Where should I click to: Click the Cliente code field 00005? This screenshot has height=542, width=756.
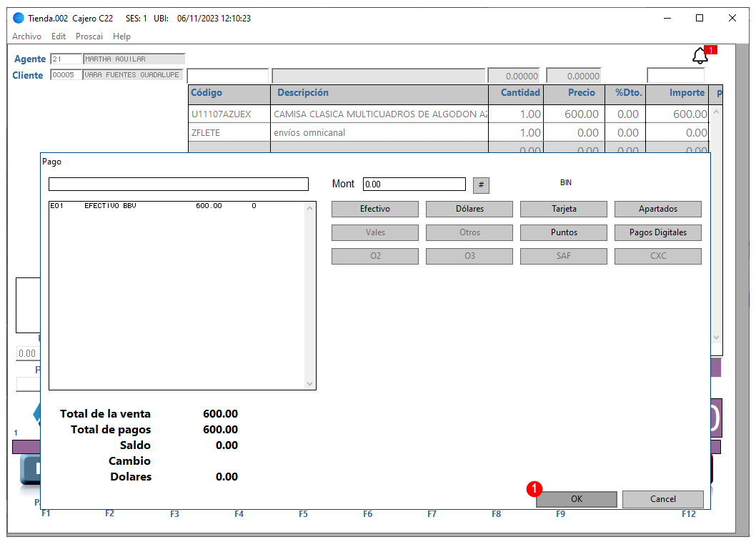coord(66,75)
